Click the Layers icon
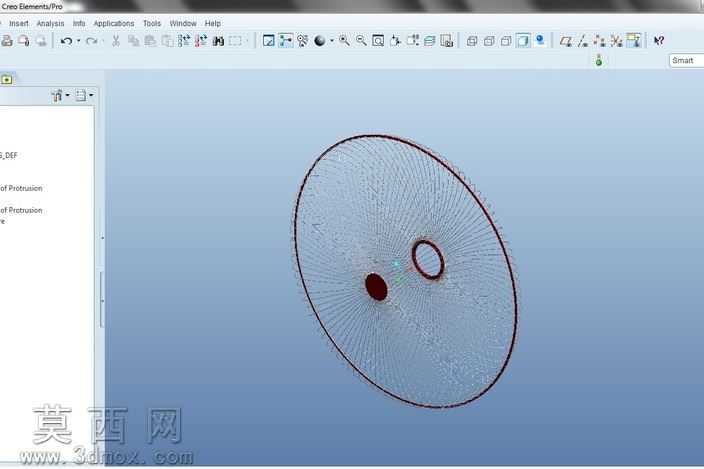The image size is (704, 469). coord(430,41)
